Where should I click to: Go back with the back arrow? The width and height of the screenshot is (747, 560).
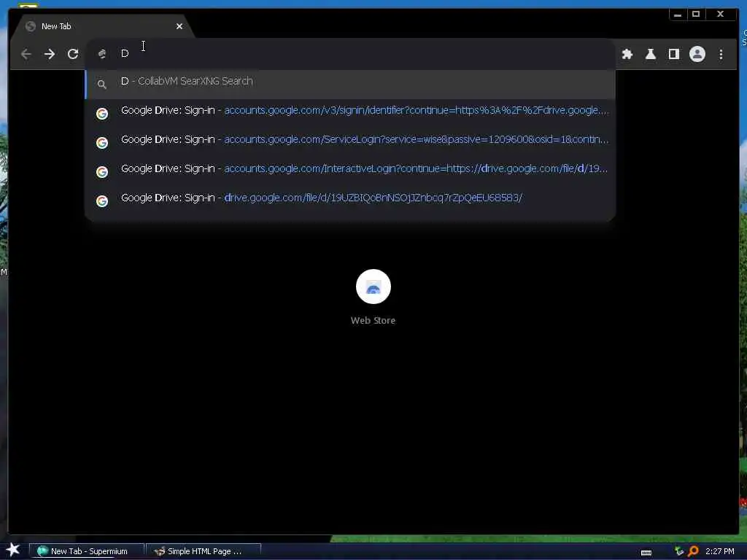click(26, 54)
